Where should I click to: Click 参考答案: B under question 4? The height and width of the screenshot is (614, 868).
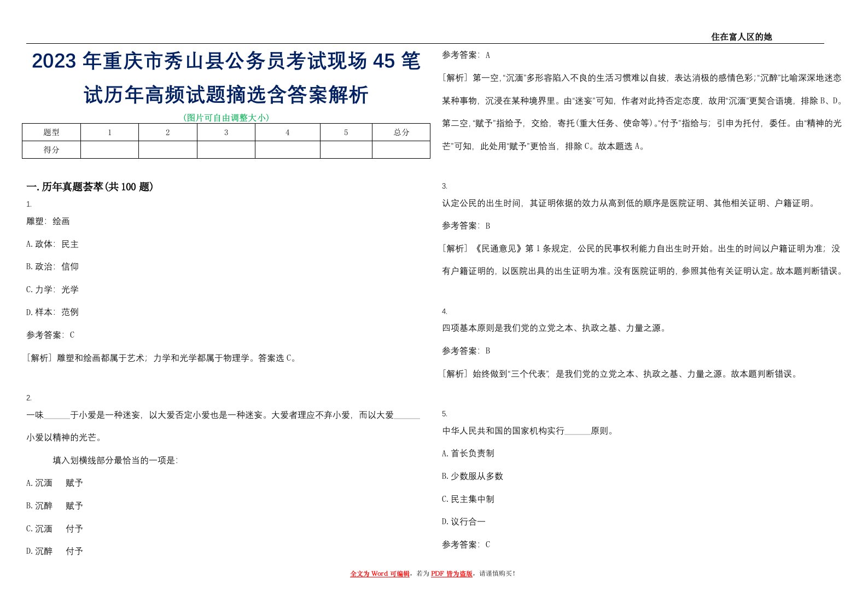point(467,351)
